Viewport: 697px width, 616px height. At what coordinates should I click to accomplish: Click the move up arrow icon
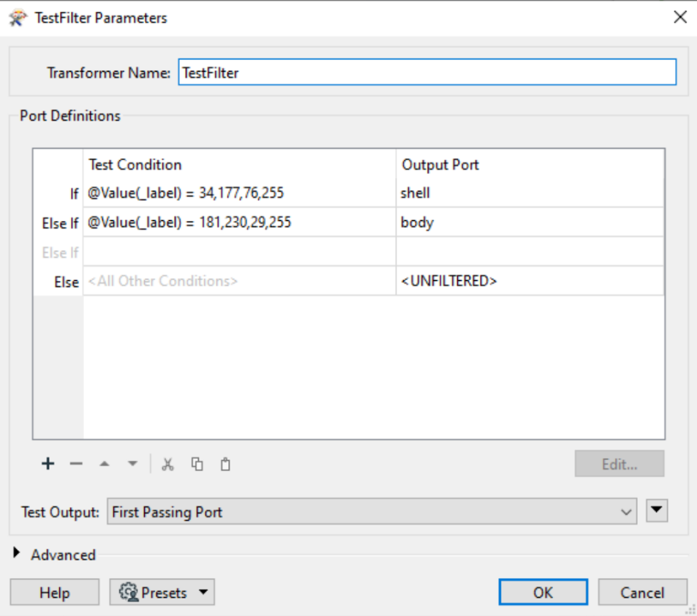pyautogui.click(x=105, y=464)
